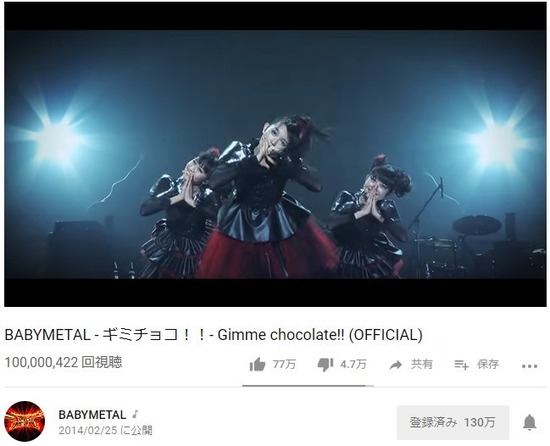Click the like-to-dislike ratio bar
The width and height of the screenshot is (550, 446).
308,386
